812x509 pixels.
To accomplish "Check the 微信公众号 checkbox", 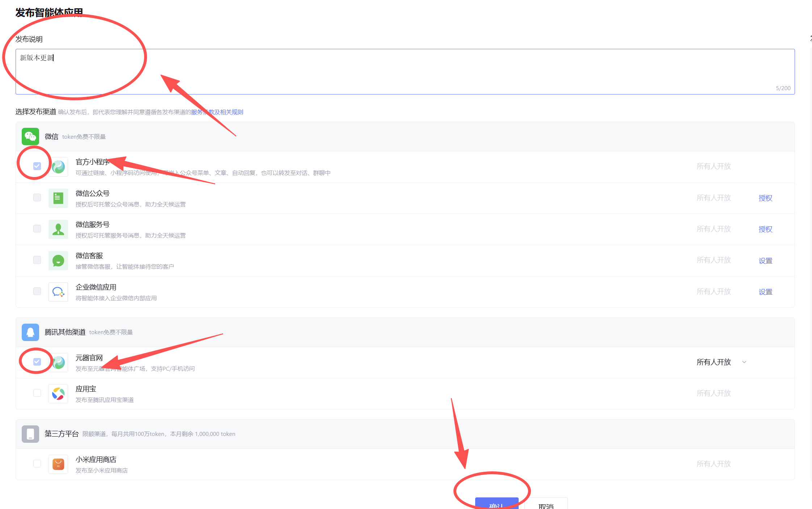I will [37, 197].
